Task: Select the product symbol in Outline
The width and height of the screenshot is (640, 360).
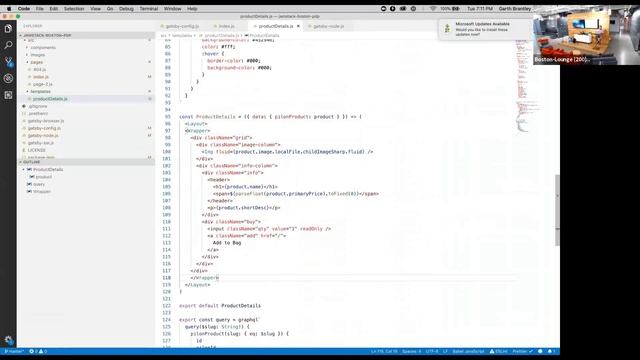Action: tap(44, 177)
